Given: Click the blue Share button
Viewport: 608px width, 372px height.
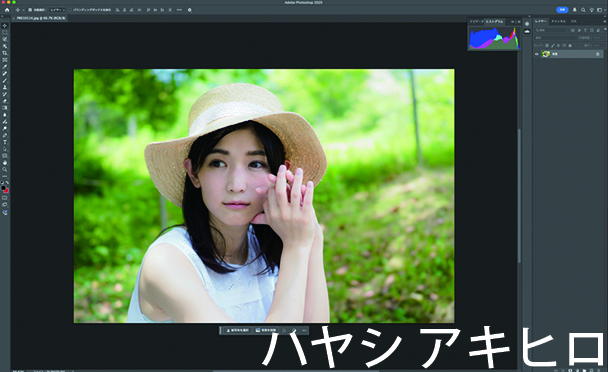Looking at the screenshot, I should point(562,10).
